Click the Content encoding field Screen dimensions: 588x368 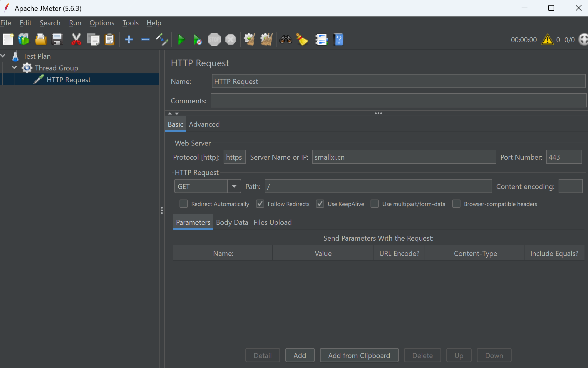tap(570, 186)
